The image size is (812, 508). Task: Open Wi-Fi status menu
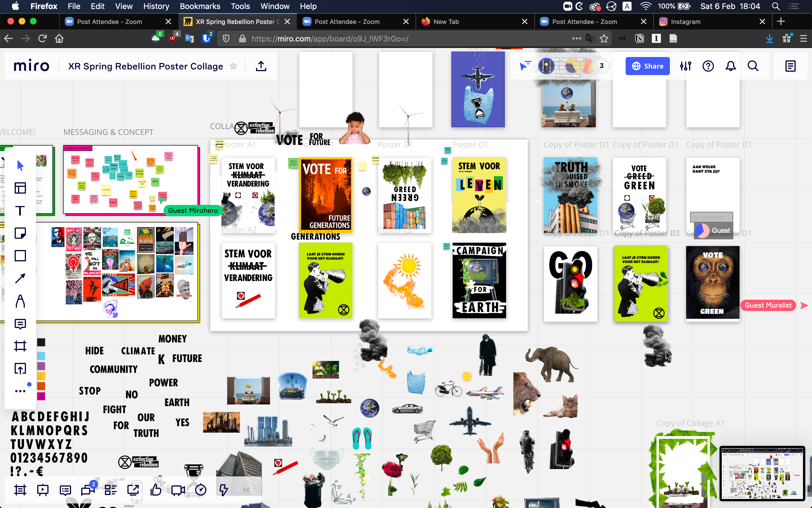click(645, 6)
